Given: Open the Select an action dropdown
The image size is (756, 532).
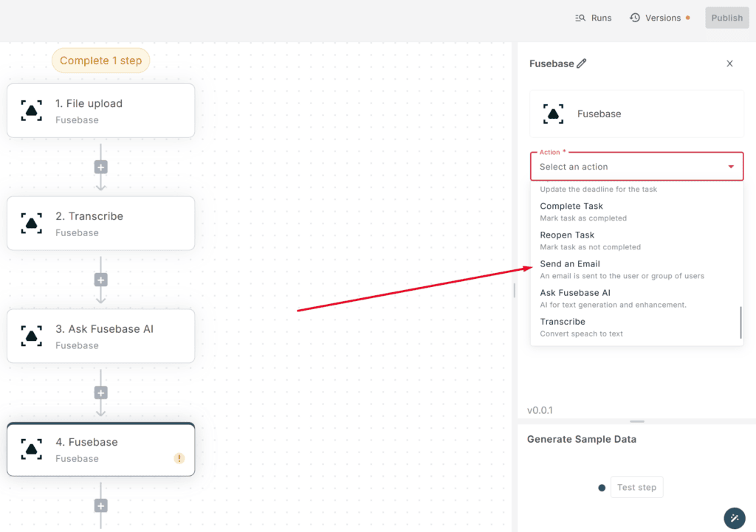Looking at the screenshot, I should coord(636,167).
